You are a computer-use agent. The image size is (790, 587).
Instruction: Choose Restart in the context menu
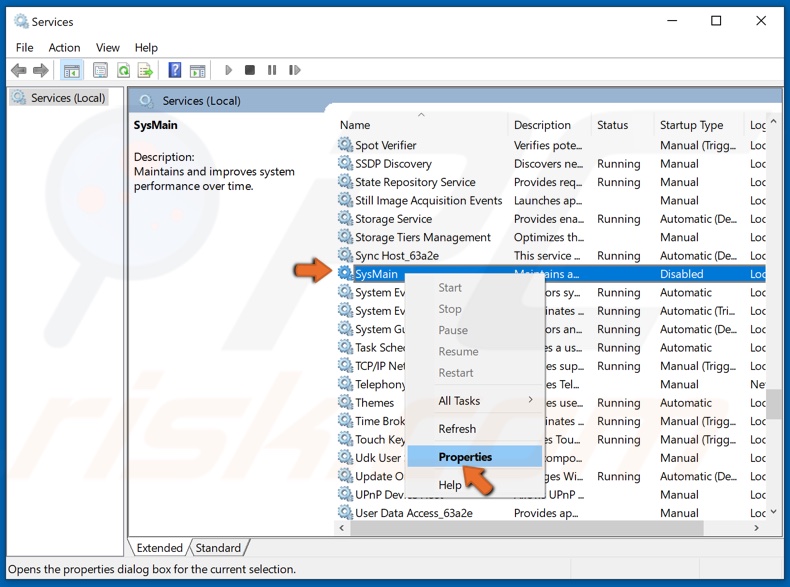coord(475,373)
